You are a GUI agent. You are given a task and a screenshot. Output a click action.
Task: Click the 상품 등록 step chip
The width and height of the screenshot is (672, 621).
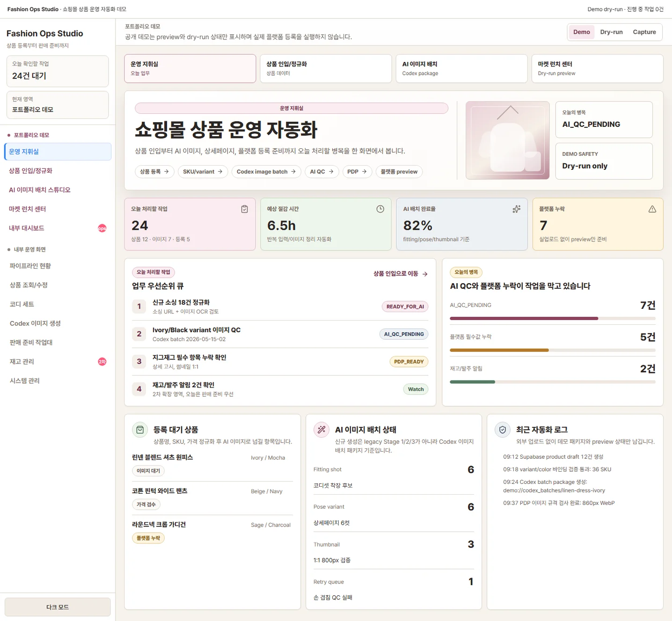[x=154, y=172]
